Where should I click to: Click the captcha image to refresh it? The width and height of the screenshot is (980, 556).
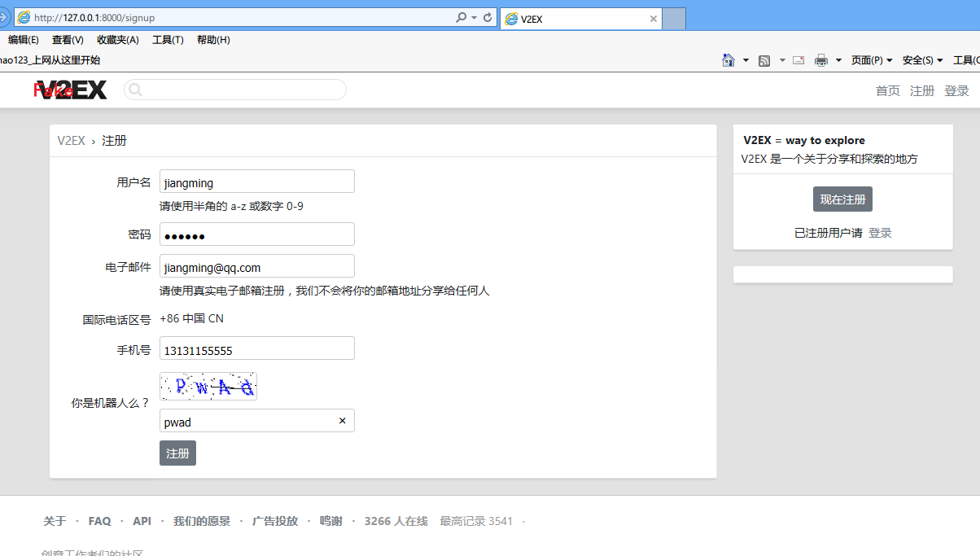208,386
